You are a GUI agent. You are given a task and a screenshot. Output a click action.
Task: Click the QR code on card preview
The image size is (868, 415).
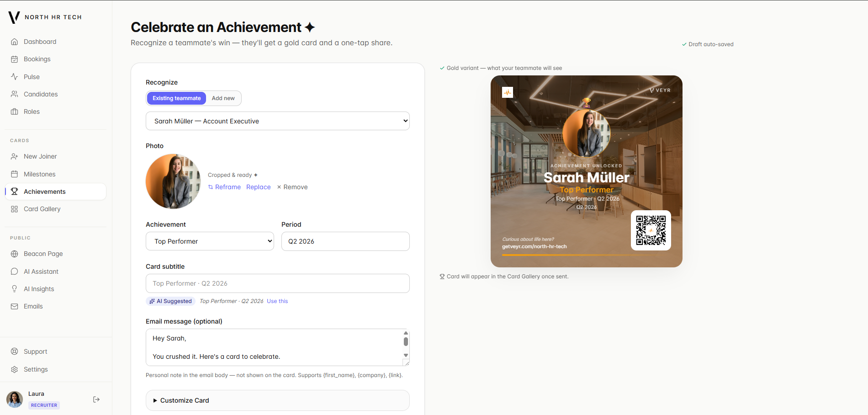coord(651,230)
